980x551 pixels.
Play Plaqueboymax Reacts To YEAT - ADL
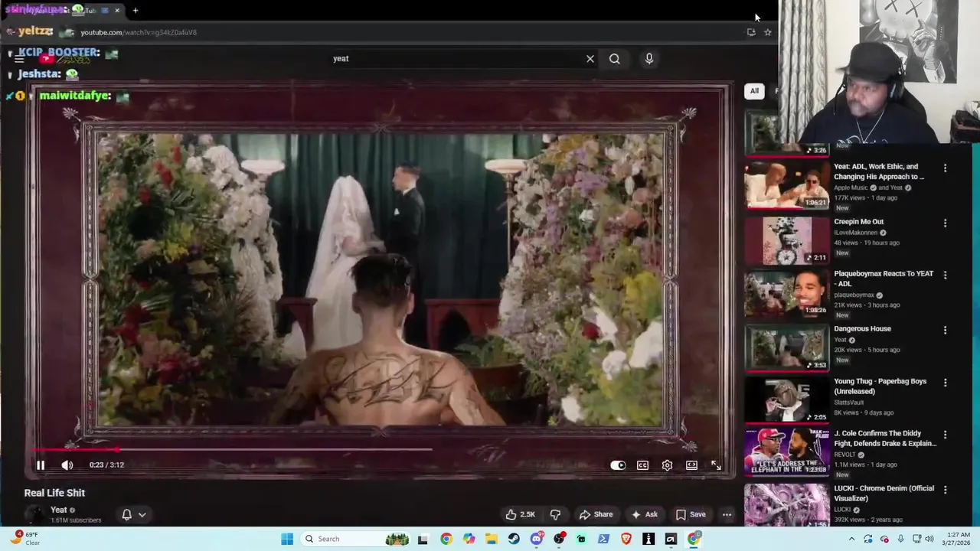[884, 279]
